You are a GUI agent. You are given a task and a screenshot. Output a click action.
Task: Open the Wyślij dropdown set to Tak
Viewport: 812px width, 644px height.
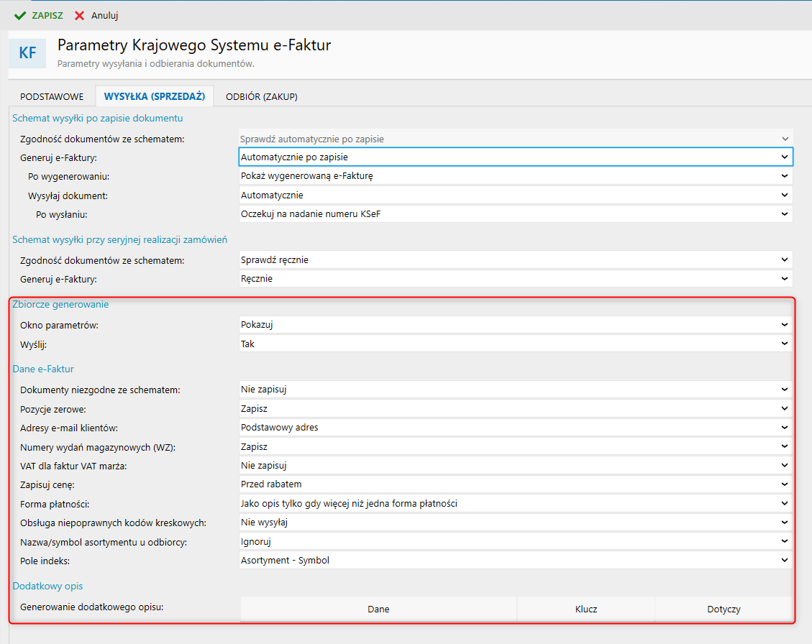click(515, 344)
